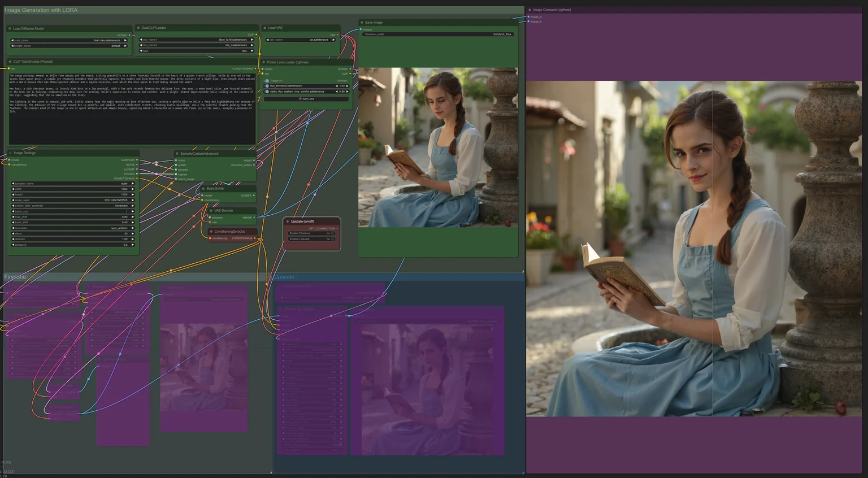The image size is (868, 478).
Task: Open the clip_name2 dropdown
Action: coord(197,45)
